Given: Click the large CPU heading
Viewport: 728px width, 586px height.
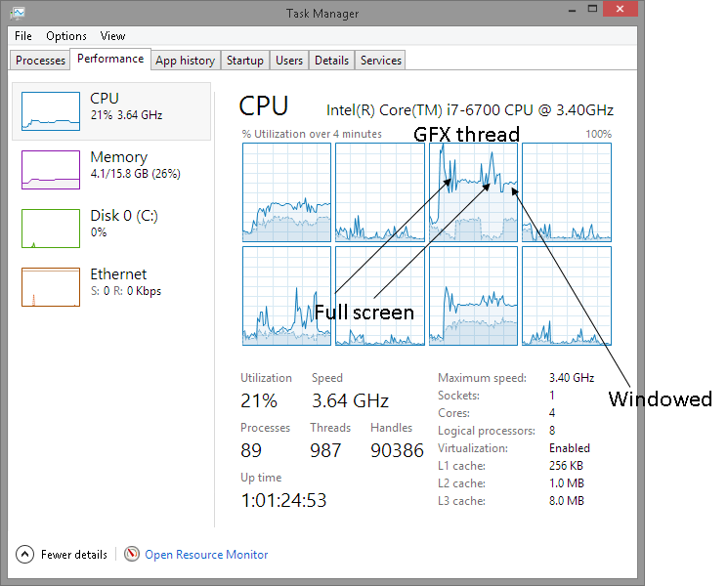Looking at the screenshot, I should pos(263,106).
